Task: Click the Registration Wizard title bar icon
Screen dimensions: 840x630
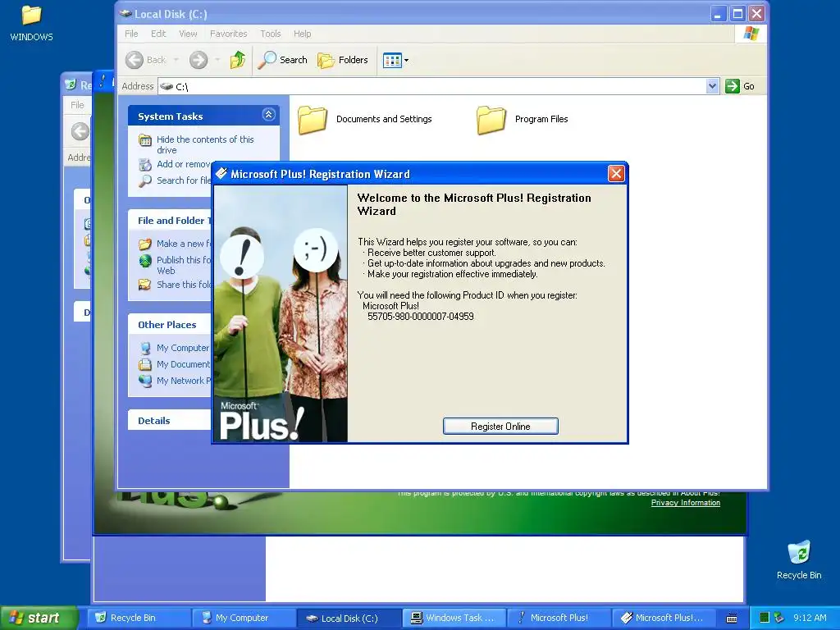Action: pyautogui.click(x=221, y=174)
